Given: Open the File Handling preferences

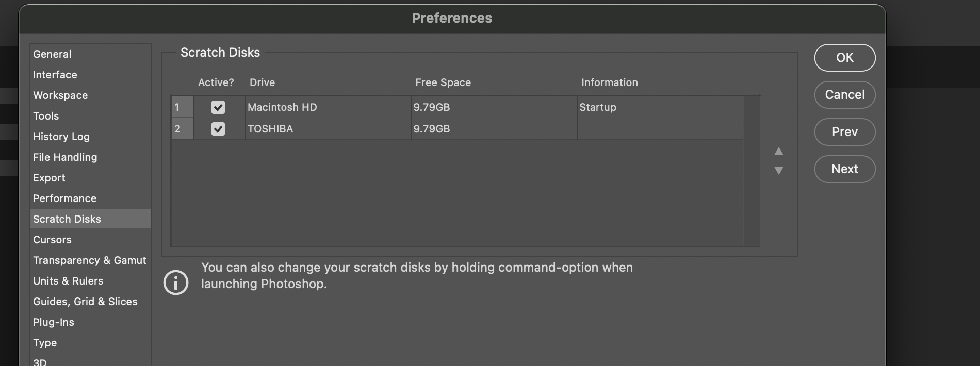Looking at the screenshot, I should [65, 157].
